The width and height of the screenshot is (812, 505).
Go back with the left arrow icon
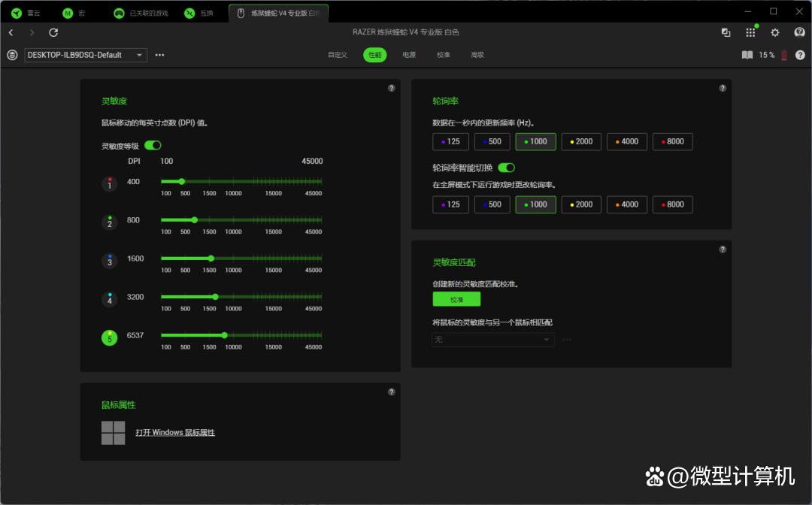click(11, 32)
